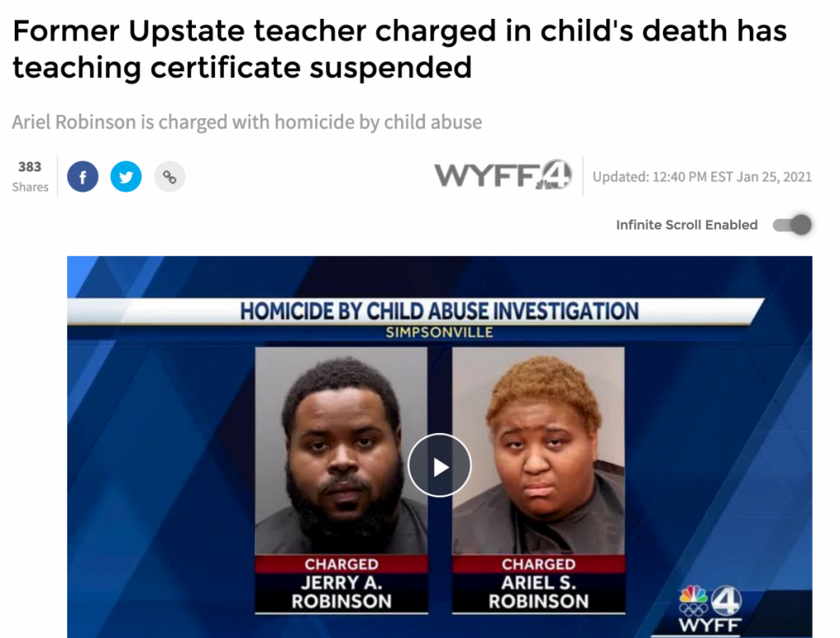Click the article headline text
This screenshot has height=638, width=840.
399,48
